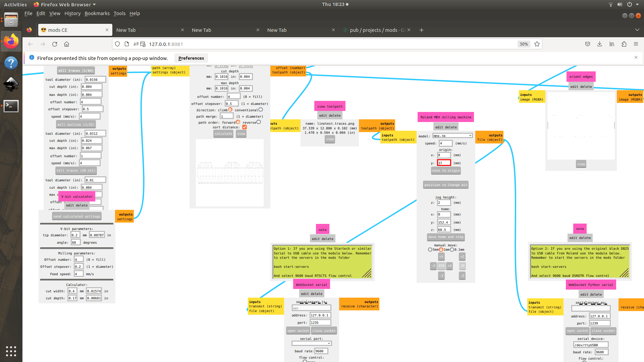Screen dimensions: 644x362
Task: Select conventional direction radio button
Action: click(261, 110)
